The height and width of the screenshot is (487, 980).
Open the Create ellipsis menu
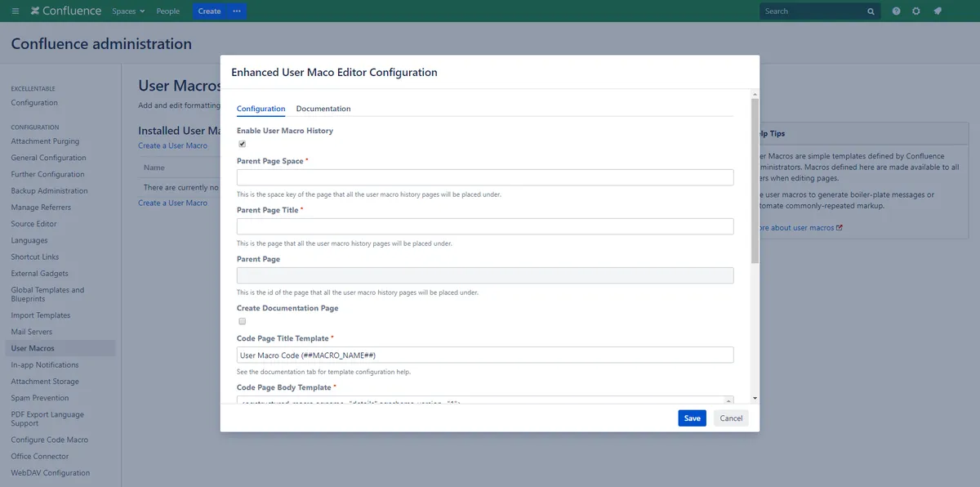pos(237,11)
